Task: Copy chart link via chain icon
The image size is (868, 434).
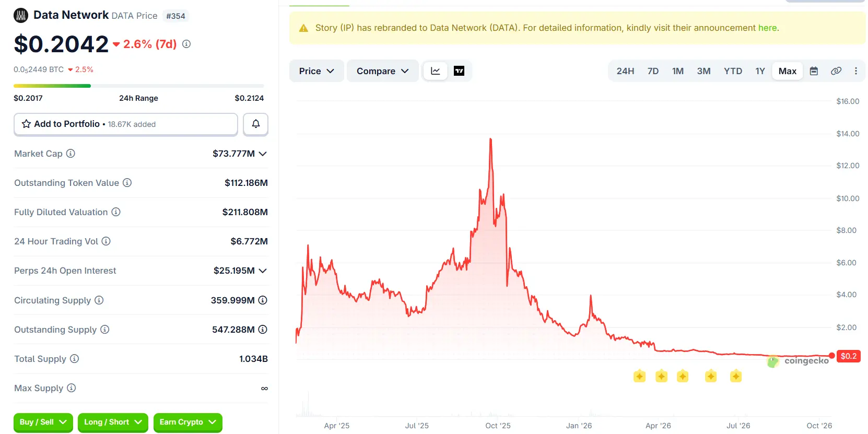Action: coord(836,71)
